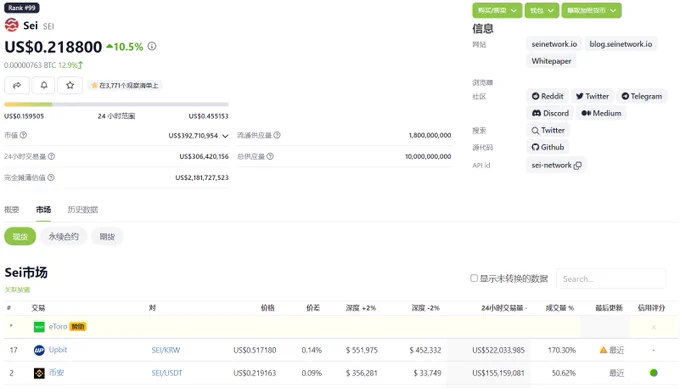Click fully diluted valuation help icon

tap(51, 177)
